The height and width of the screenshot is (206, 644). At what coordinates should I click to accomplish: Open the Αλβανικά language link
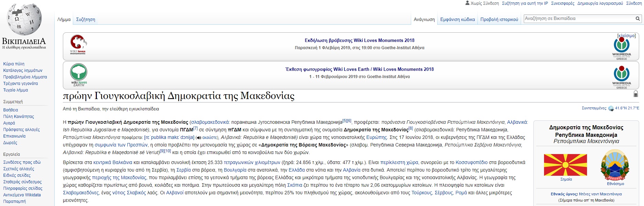click(517, 122)
